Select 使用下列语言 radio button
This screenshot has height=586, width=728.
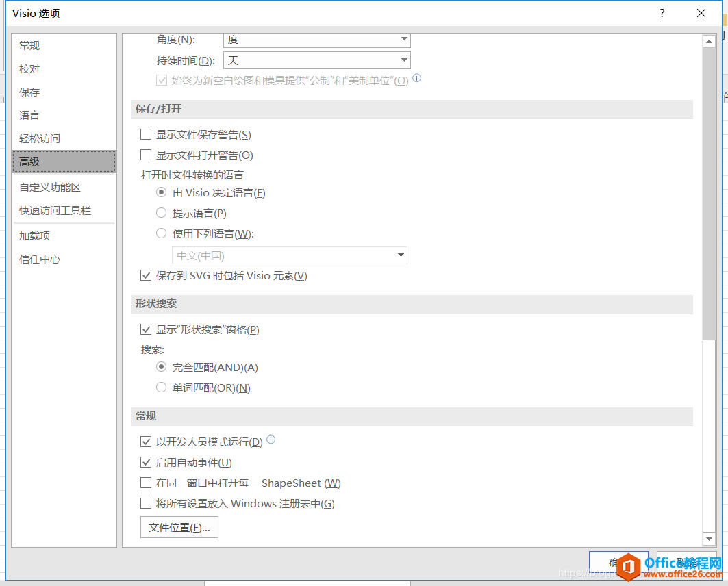(161, 233)
